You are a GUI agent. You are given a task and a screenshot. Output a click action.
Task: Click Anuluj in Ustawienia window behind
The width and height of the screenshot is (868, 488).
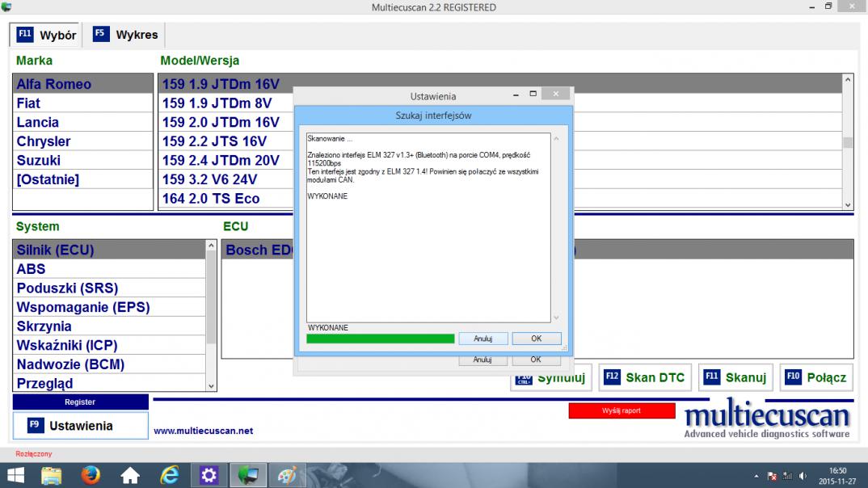tap(482, 360)
